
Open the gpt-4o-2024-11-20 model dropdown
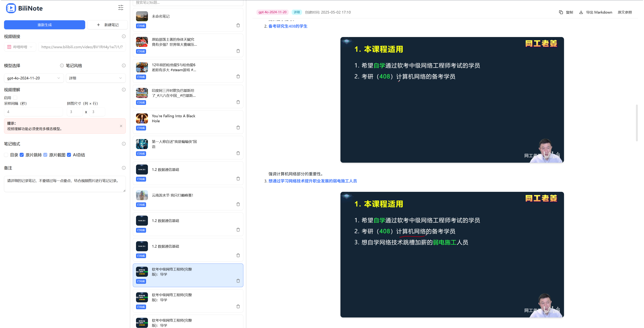click(34, 78)
